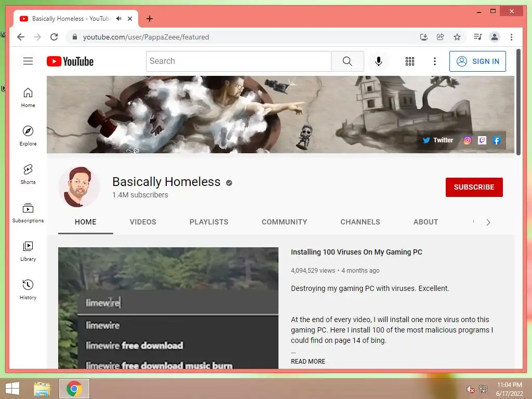Click the SIGN IN button

click(x=477, y=61)
